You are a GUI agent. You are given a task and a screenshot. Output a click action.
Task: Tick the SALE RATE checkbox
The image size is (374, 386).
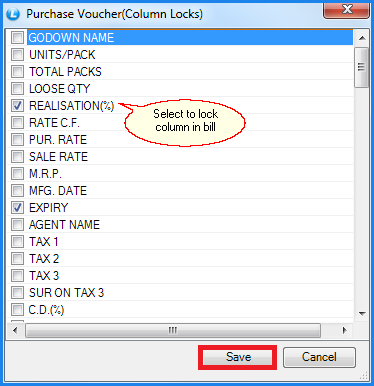[x=17, y=157]
